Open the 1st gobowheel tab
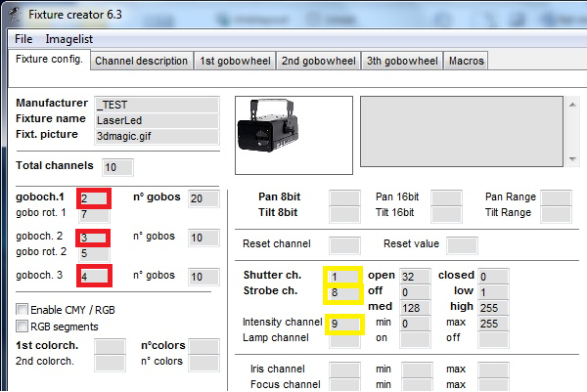 [235, 61]
